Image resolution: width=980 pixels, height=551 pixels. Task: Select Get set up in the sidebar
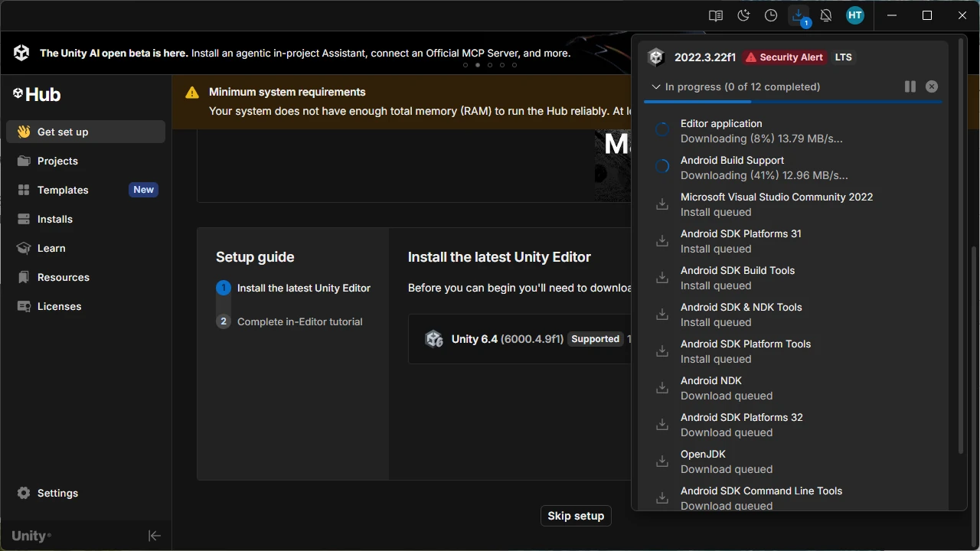coord(86,132)
